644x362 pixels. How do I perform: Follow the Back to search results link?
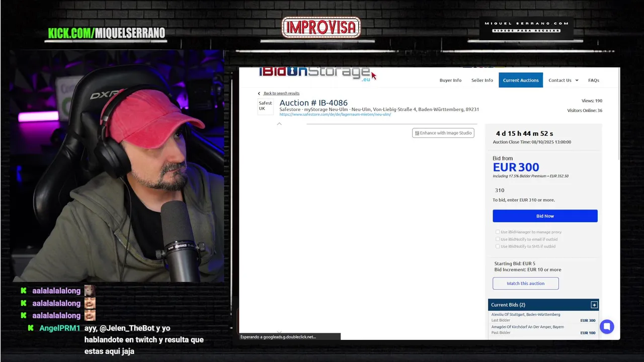tap(281, 94)
